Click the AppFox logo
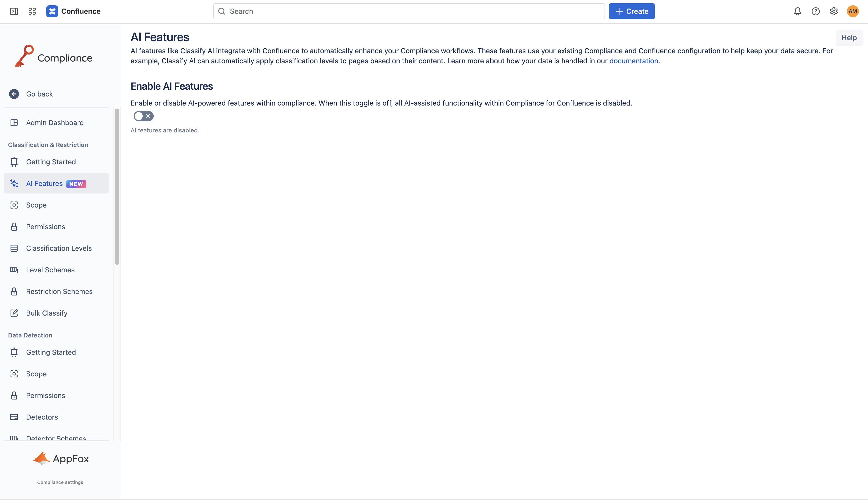Image resolution: width=868 pixels, height=500 pixels. (x=61, y=459)
